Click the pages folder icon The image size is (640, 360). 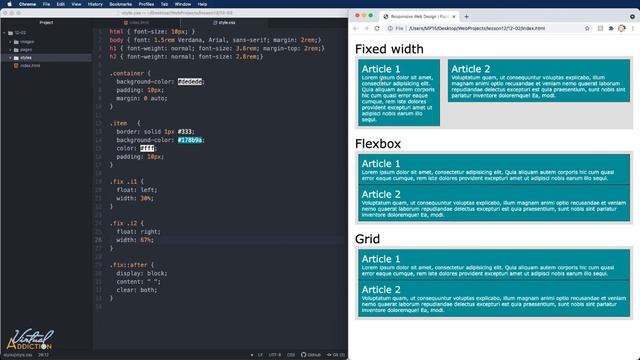click(x=16, y=50)
